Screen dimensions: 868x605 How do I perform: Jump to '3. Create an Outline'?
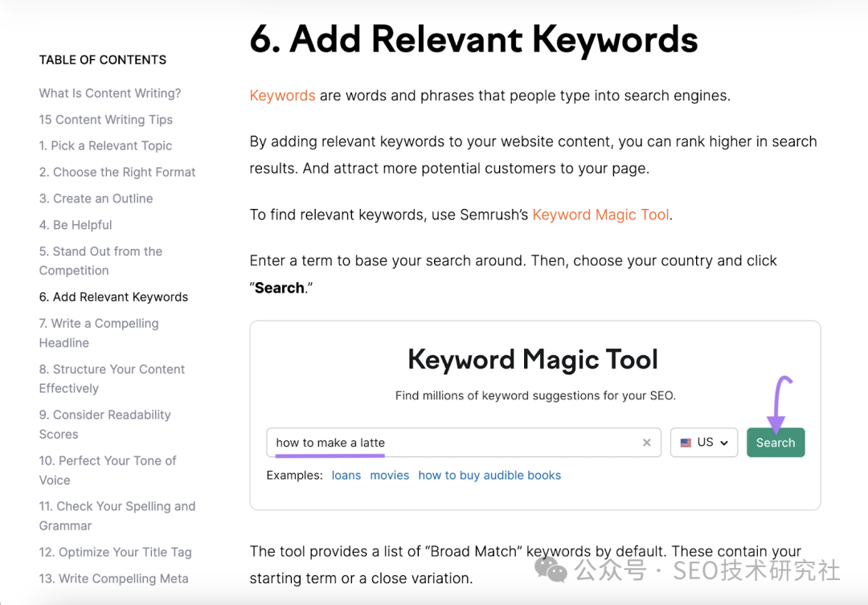click(96, 198)
